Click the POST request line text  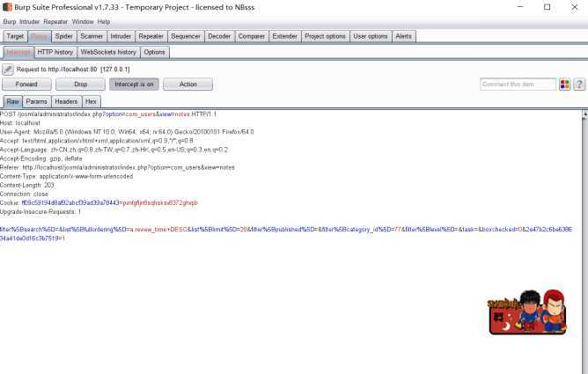click(108, 114)
